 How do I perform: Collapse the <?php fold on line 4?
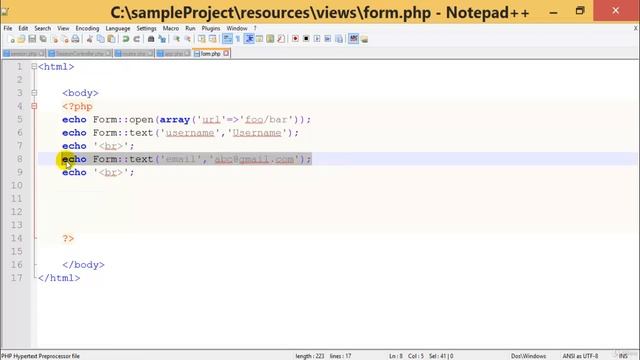coord(34,106)
